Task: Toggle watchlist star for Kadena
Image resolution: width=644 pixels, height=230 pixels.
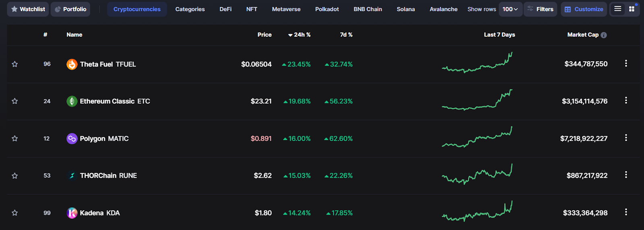Action: point(15,213)
